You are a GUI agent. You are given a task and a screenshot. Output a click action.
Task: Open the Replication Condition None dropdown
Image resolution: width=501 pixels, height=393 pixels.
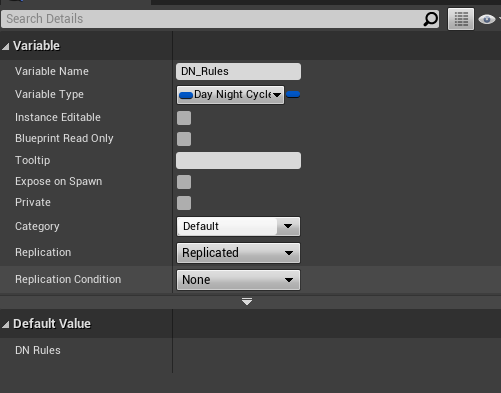point(238,280)
